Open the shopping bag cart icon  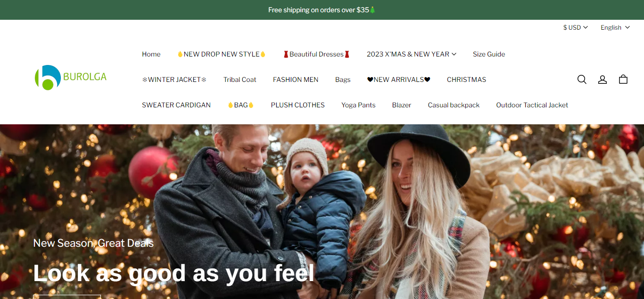click(x=623, y=80)
